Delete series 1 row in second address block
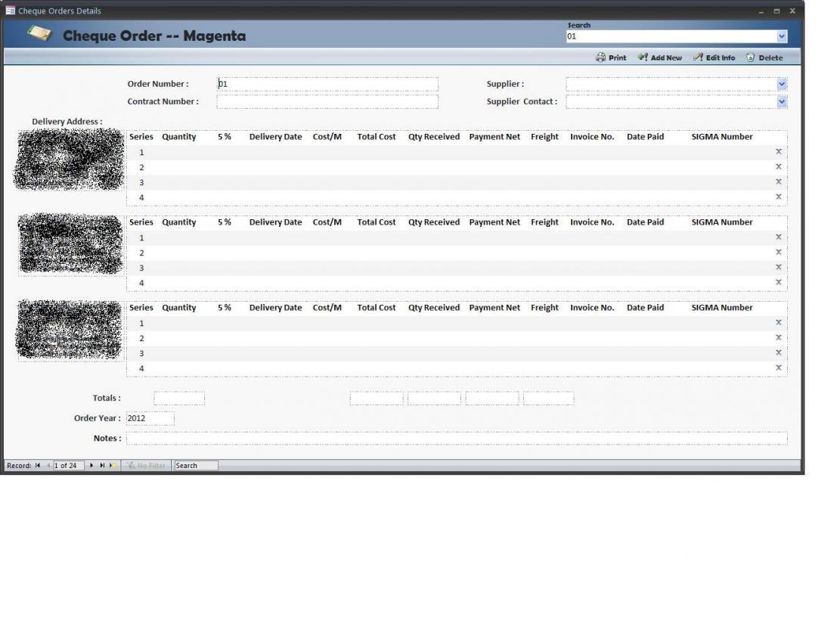840x617 pixels. point(779,237)
